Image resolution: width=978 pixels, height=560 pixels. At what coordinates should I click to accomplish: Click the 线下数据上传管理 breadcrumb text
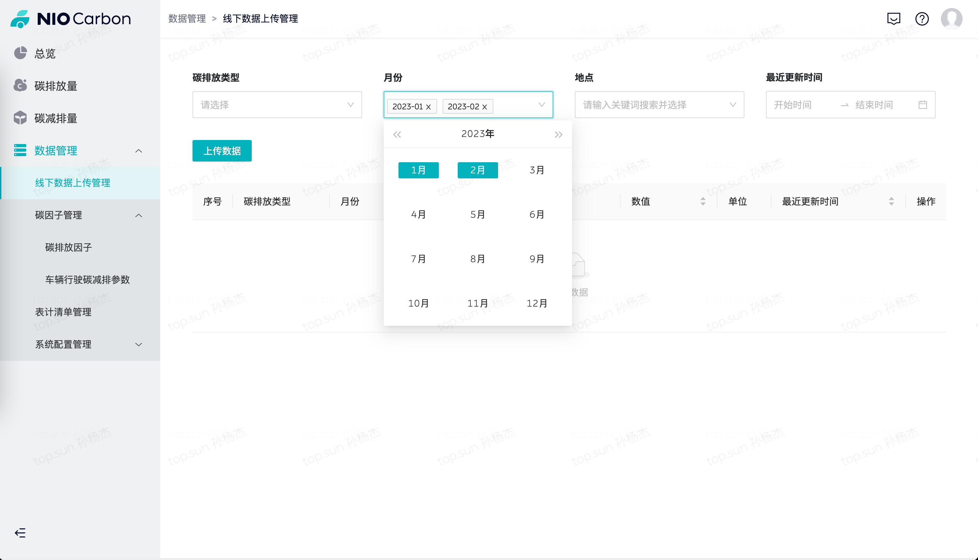260,19
